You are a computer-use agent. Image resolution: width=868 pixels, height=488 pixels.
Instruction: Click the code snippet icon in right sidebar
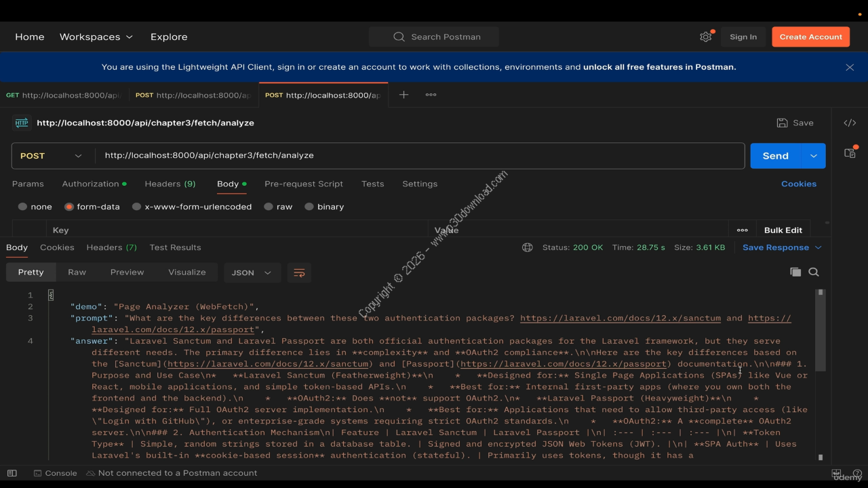tap(850, 123)
